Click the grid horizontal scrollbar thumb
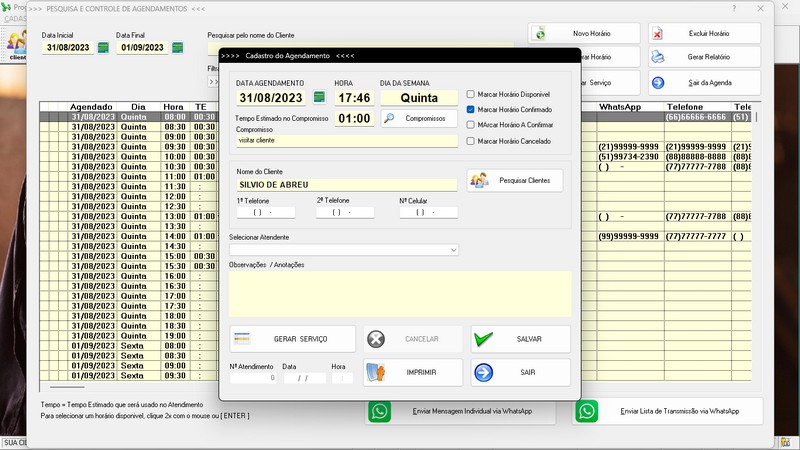 coord(67,387)
